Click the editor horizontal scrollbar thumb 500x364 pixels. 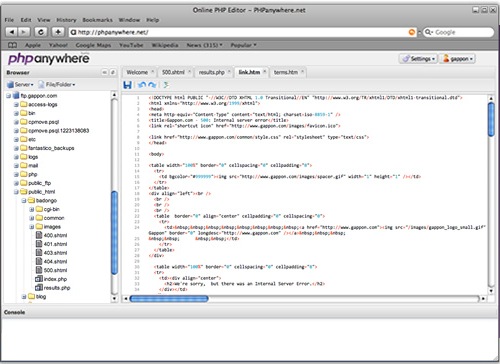[x=169, y=299]
